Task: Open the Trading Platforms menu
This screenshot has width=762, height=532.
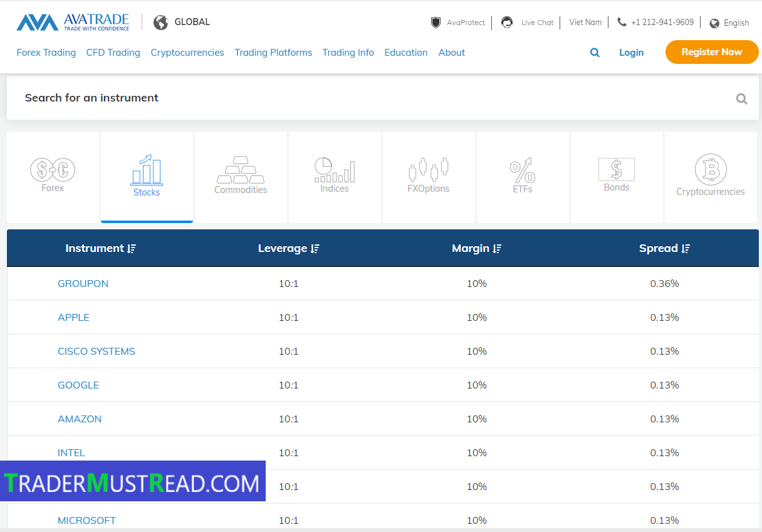Action: [x=273, y=53]
